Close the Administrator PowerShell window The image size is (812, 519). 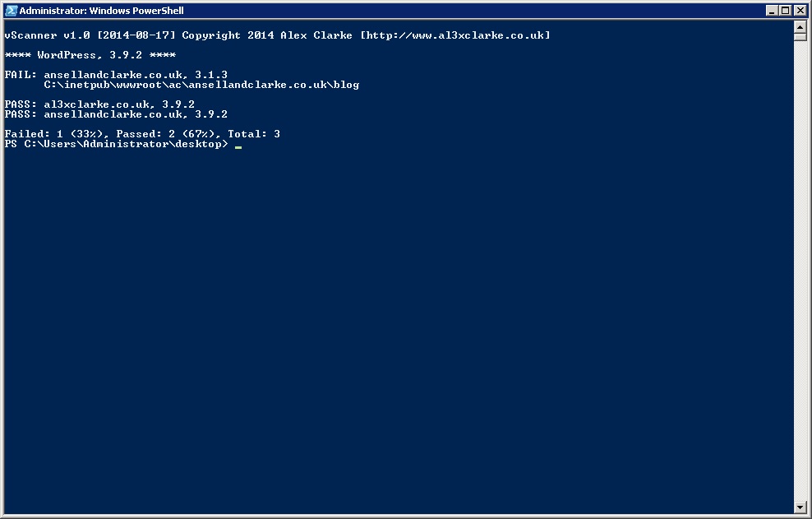tap(800, 11)
